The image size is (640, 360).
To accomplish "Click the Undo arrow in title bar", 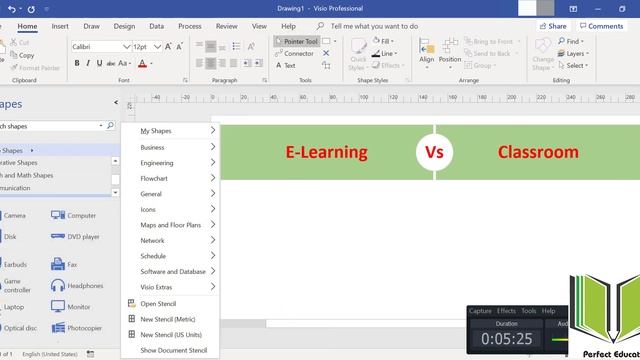I will point(12,9).
